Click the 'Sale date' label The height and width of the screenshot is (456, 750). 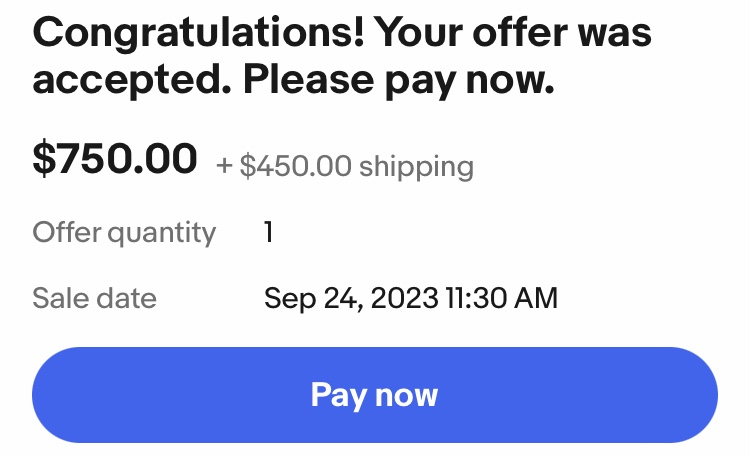pos(94,298)
